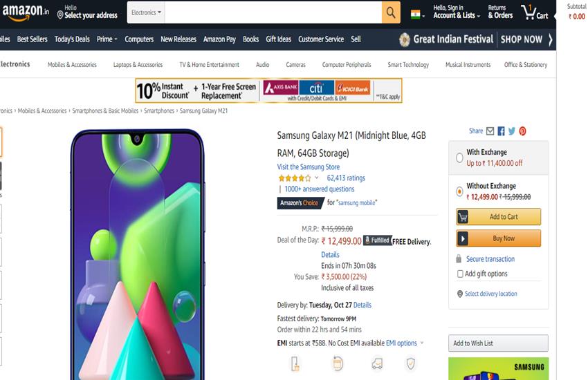
Task: Click the Add to Wish List button
Action: tap(498, 343)
